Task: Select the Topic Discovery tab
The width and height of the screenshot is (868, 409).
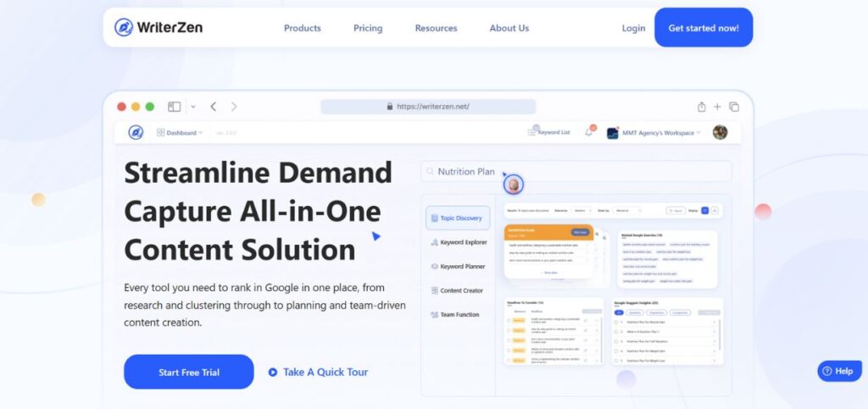Action: pyautogui.click(x=458, y=218)
